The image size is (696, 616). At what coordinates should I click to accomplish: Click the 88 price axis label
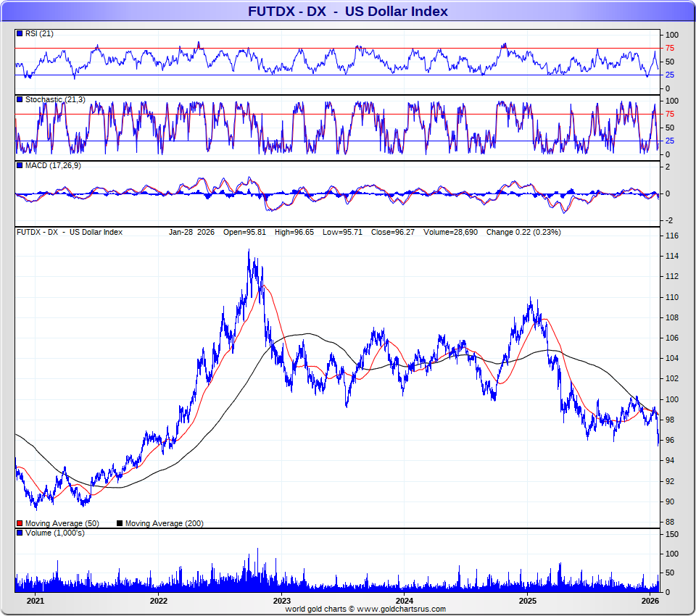pos(670,523)
